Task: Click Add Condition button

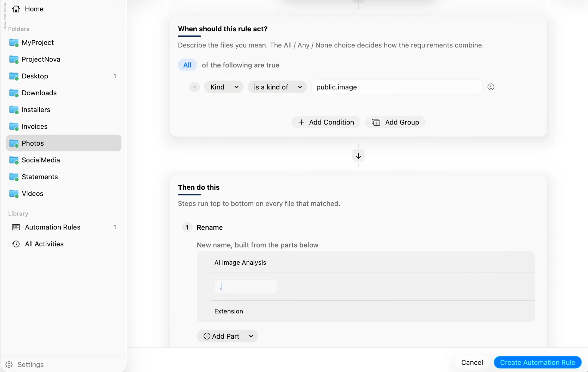Action: [326, 122]
